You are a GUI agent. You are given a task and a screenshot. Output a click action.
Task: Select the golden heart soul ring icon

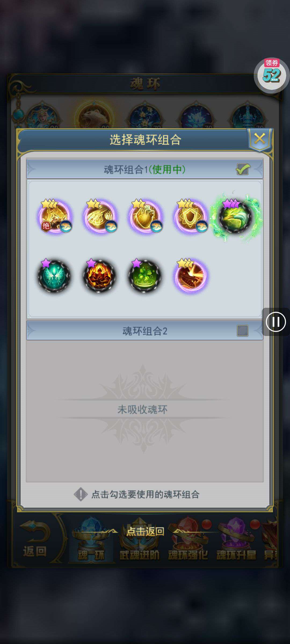coord(146,216)
